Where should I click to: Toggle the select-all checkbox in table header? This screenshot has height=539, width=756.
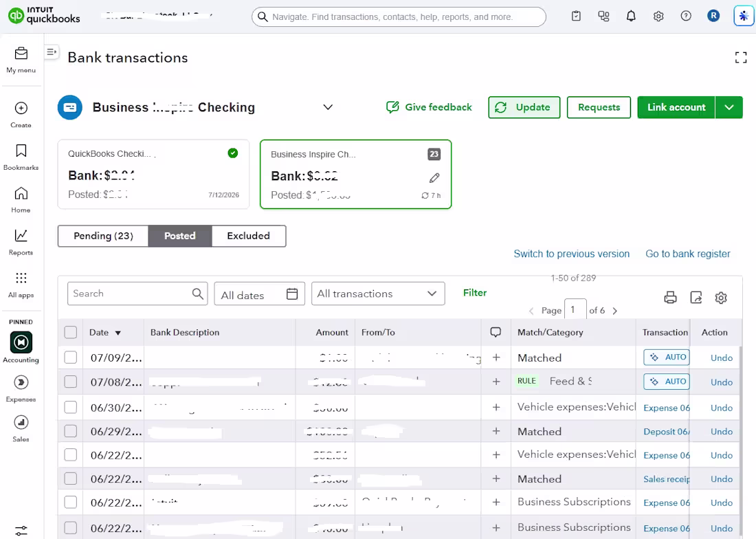point(70,332)
